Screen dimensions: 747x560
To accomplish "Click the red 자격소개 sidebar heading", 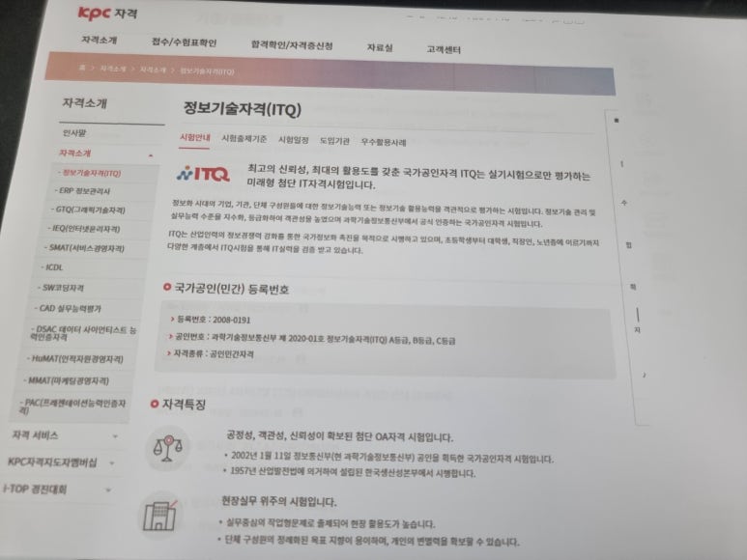I will [74, 154].
